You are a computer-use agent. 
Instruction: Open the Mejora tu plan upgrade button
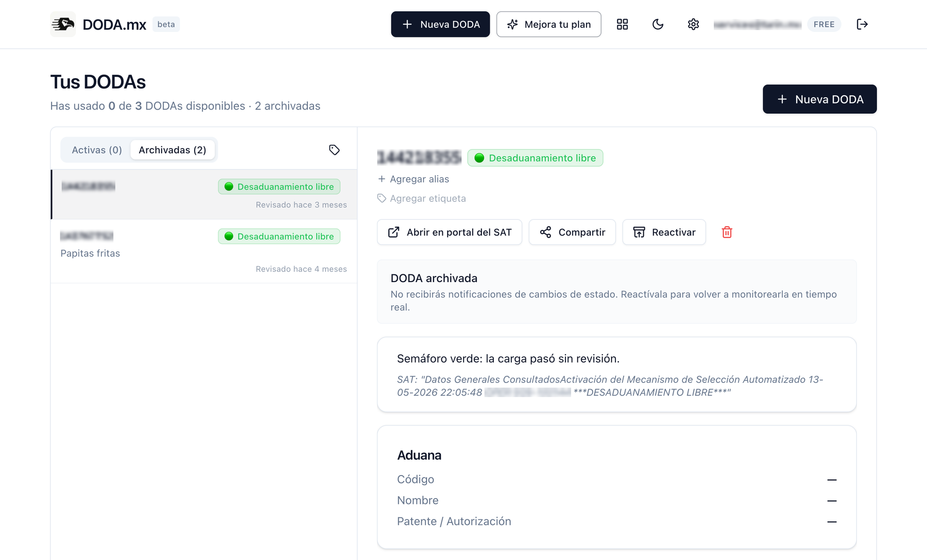[548, 24]
